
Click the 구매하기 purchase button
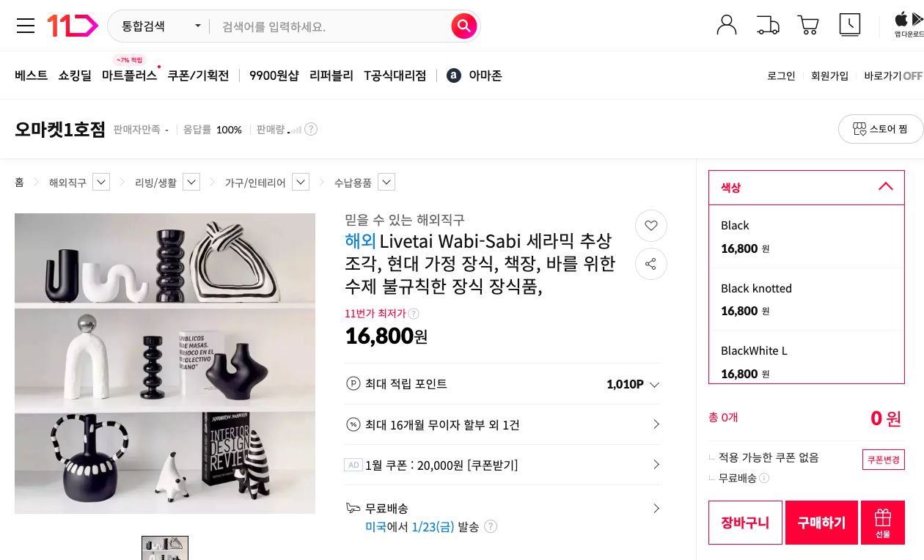click(x=821, y=522)
